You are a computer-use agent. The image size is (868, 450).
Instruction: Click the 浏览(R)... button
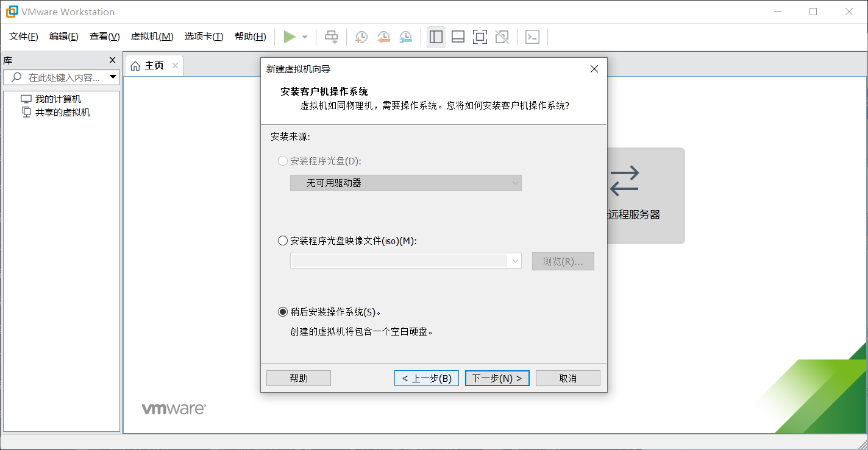point(563,261)
